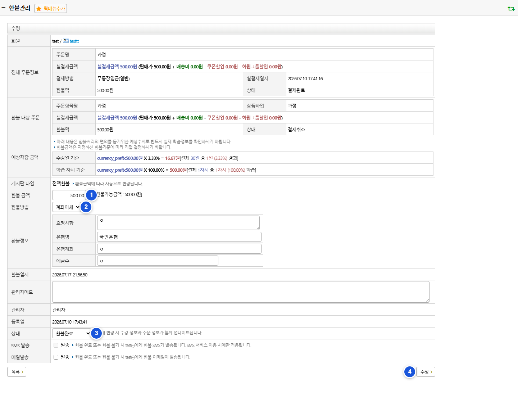This screenshot has width=518, height=420.
Task: Toggle the SMS 발송 checkbox
Action: (56, 345)
